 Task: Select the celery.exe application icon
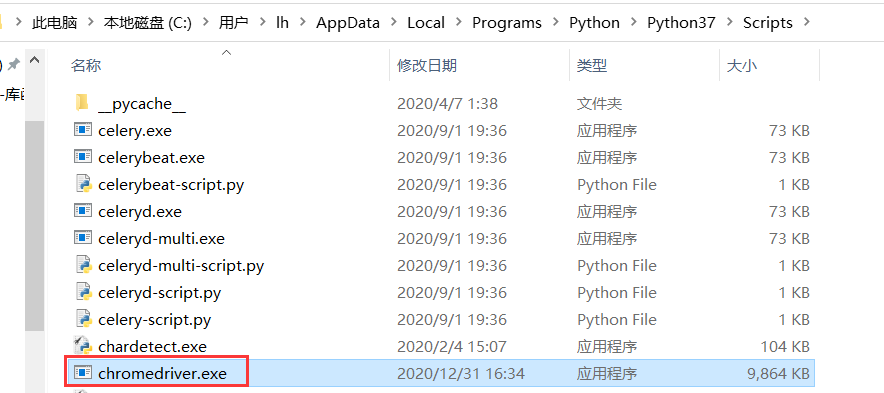tap(83, 130)
